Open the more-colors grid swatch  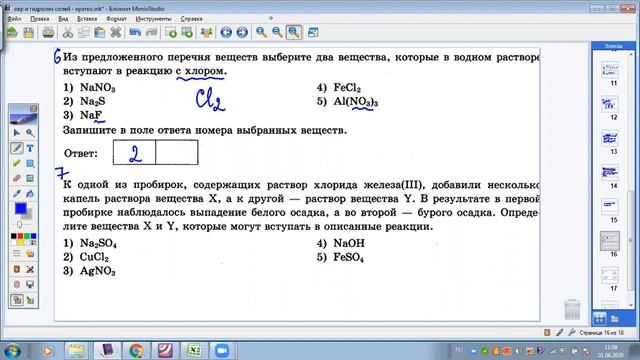(x=33, y=242)
